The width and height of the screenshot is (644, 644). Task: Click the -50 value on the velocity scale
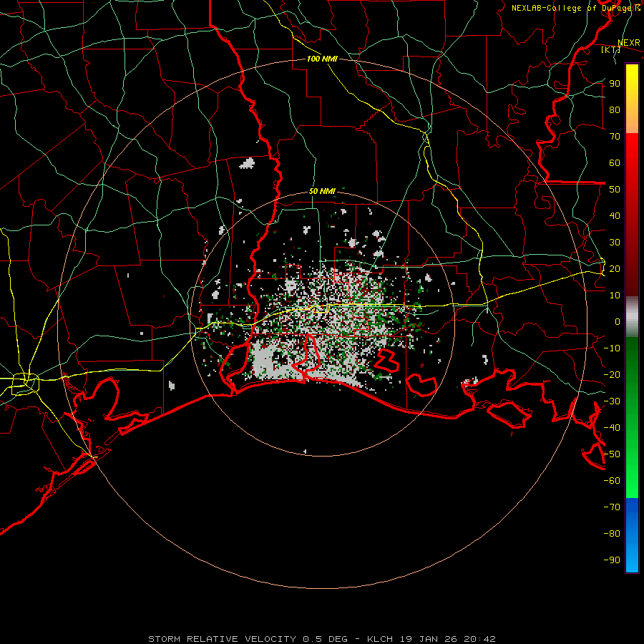click(x=612, y=454)
